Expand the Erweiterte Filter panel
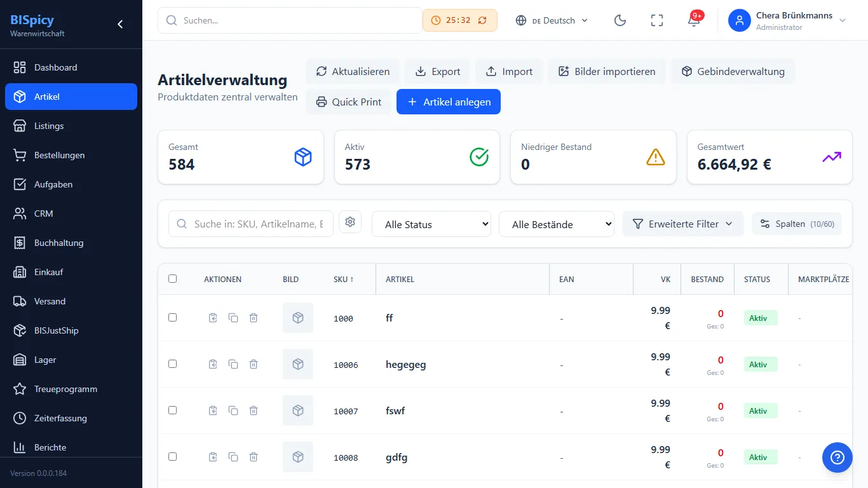This screenshot has width=868, height=488. [x=682, y=224]
